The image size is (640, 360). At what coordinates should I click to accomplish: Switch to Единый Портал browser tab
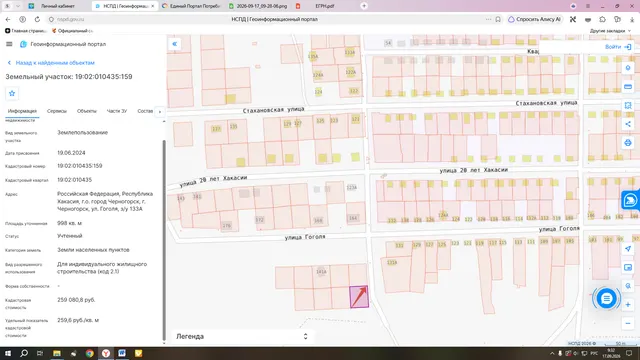click(191, 6)
